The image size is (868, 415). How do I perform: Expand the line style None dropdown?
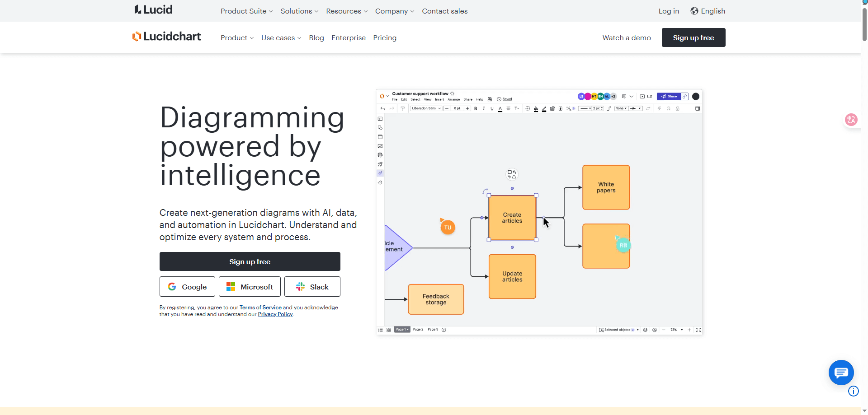coord(621,108)
